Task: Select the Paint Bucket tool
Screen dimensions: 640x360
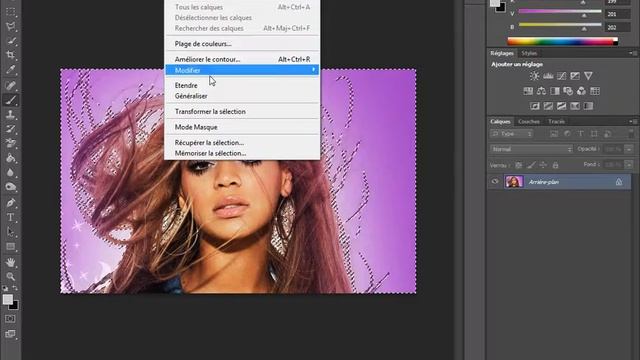Action: pos(11,158)
